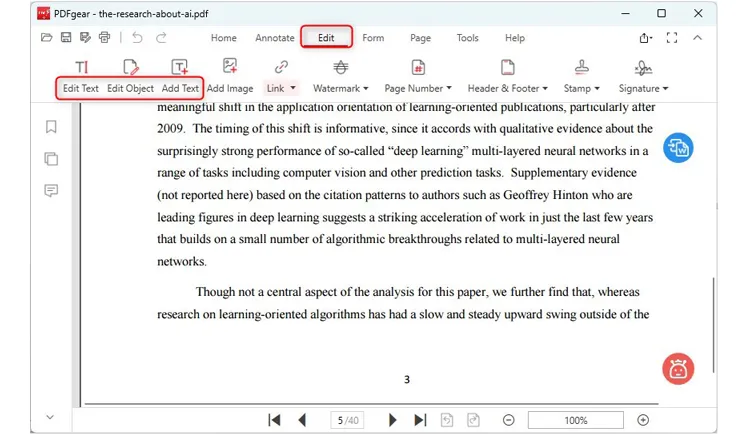Expand the Watermark dropdown

tap(366, 89)
